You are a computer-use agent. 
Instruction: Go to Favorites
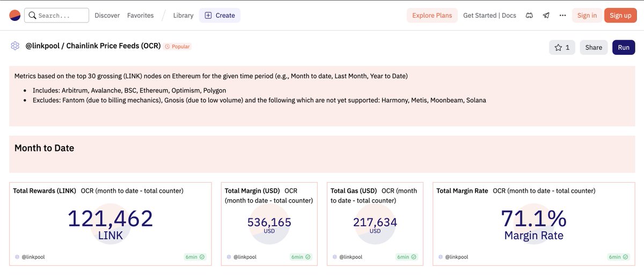point(140,16)
